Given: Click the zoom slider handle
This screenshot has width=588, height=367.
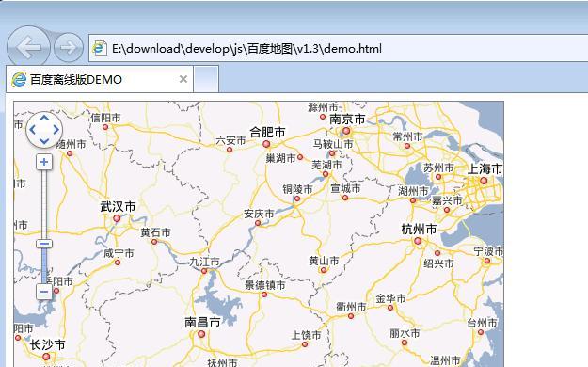Looking at the screenshot, I should coord(44,244).
